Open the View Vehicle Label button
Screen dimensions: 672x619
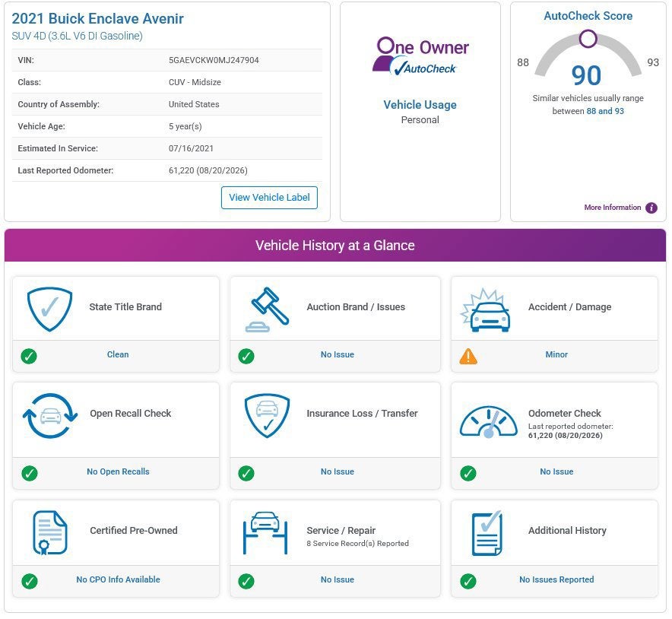pos(269,198)
